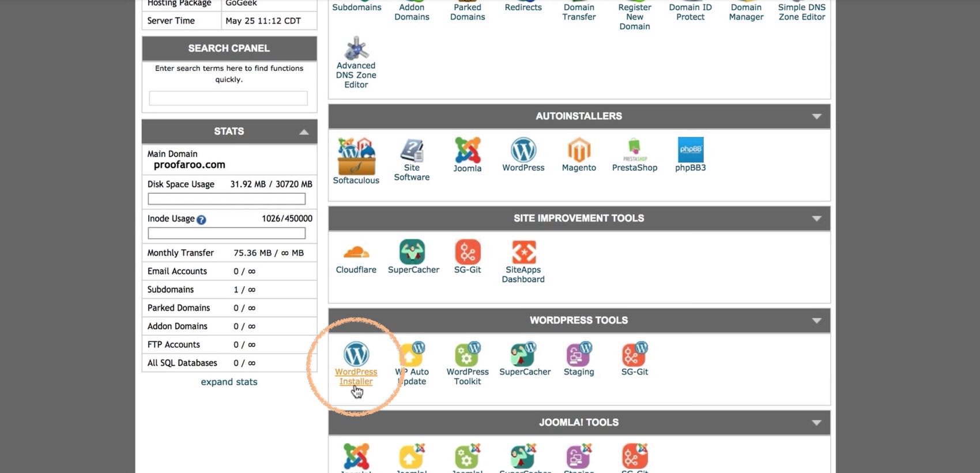Open WordPress Installer icon
Image resolution: width=980 pixels, height=473 pixels.
[356, 354]
